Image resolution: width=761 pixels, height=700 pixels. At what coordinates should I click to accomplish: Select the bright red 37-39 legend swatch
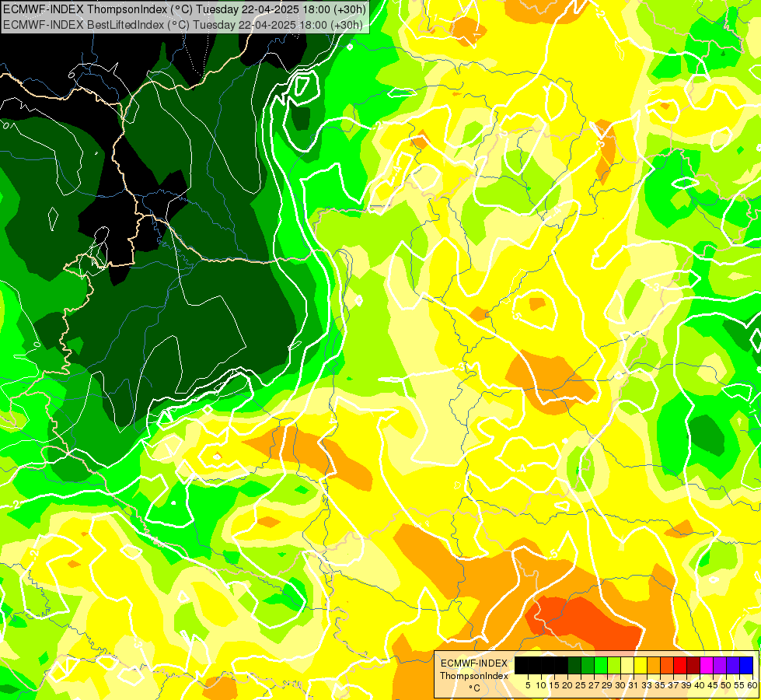[x=680, y=665]
